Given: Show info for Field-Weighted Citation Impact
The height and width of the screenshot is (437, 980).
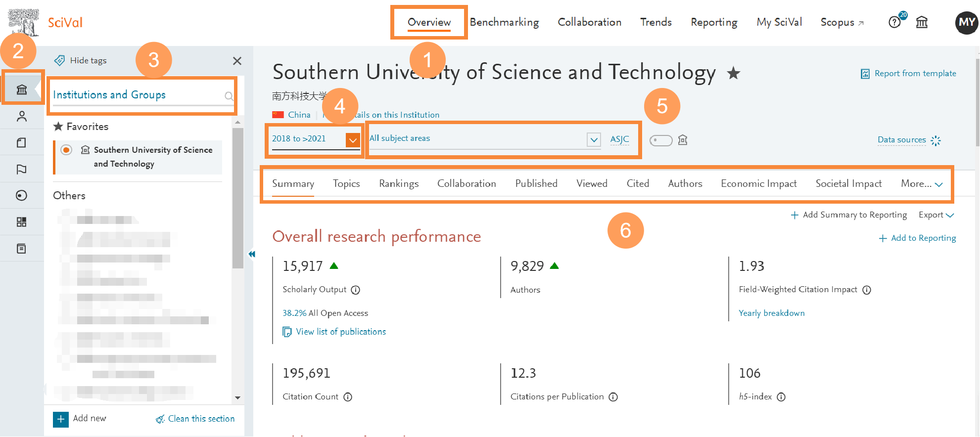Looking at the screenshot, I should (867, 290).
